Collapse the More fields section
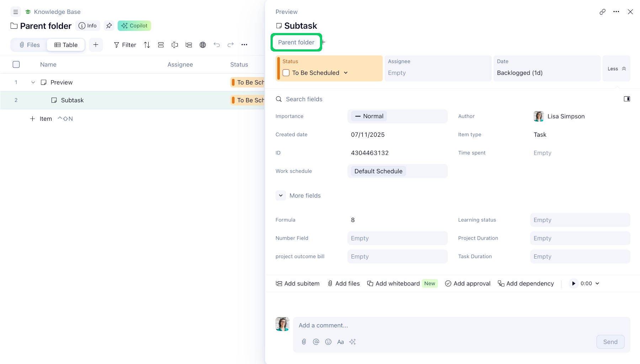This screenshot has width=640, height=364. click(281, 196)
